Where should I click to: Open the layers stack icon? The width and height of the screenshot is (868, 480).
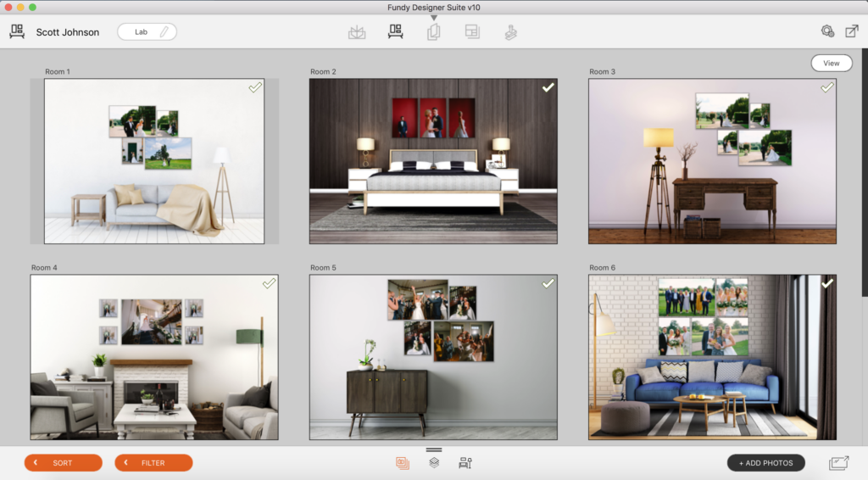click(x=434, y=463)
